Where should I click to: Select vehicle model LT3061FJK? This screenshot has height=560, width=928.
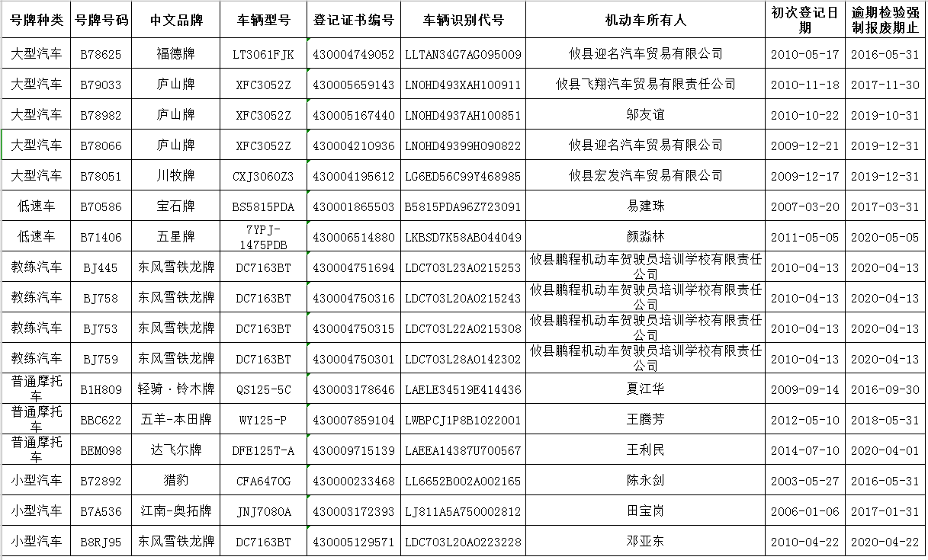(x=263, y=54)
